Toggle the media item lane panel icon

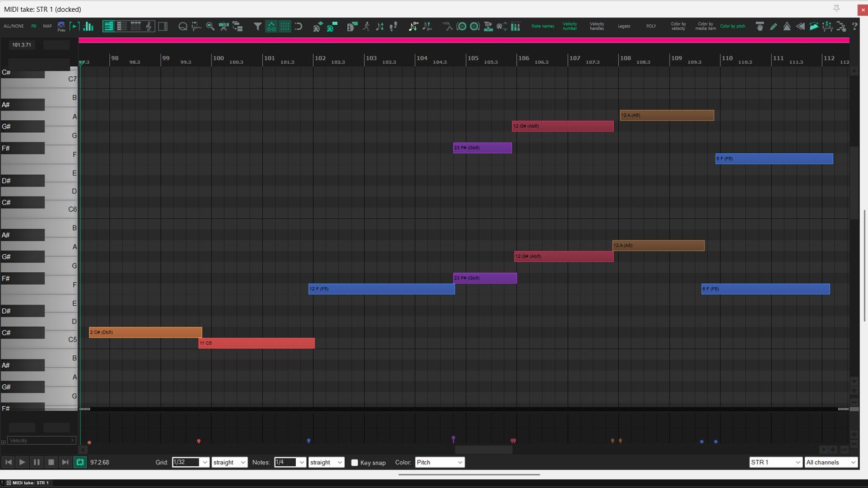(x=162, y=26)
